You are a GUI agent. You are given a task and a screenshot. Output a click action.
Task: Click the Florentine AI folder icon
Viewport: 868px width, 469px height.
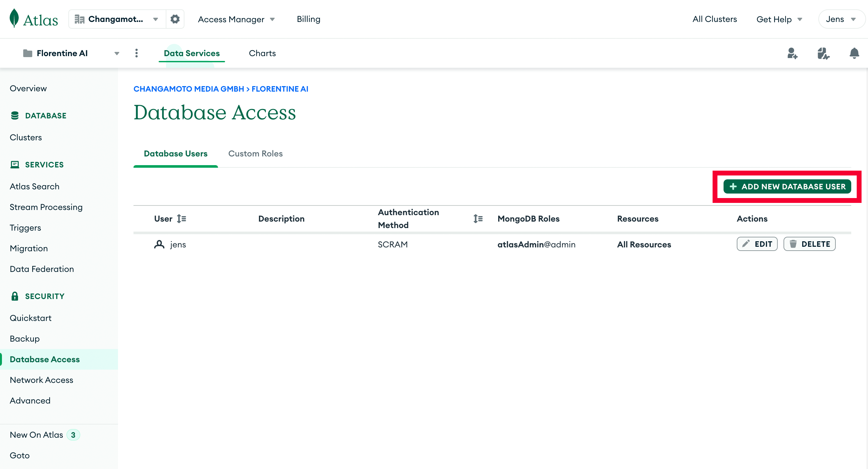pos(28,53)
